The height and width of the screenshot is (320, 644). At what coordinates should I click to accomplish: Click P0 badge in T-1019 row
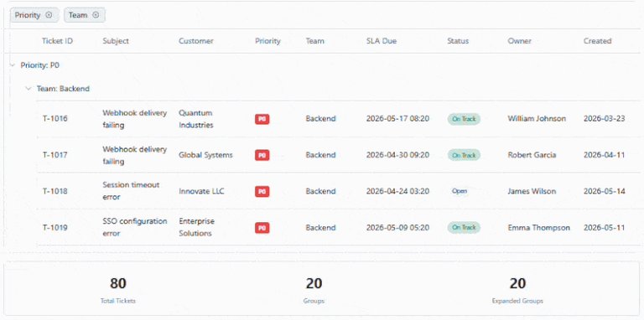tap(262, 228)
